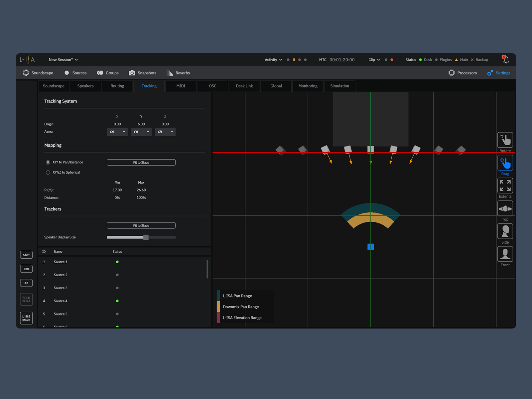Click the MTC timecode display
This screenshot has width=532, height=399.
[x=342, y=60]
